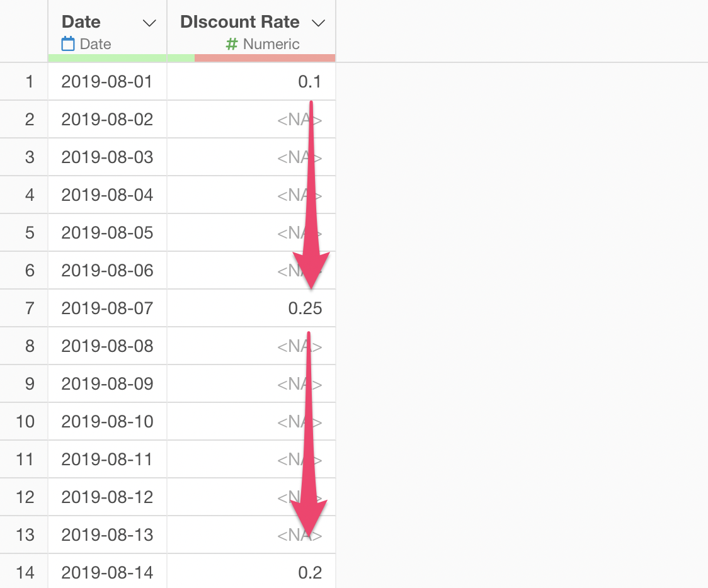Click the Date column header title
This screenshot has width=708, height=588.
[x=81, y=21]
